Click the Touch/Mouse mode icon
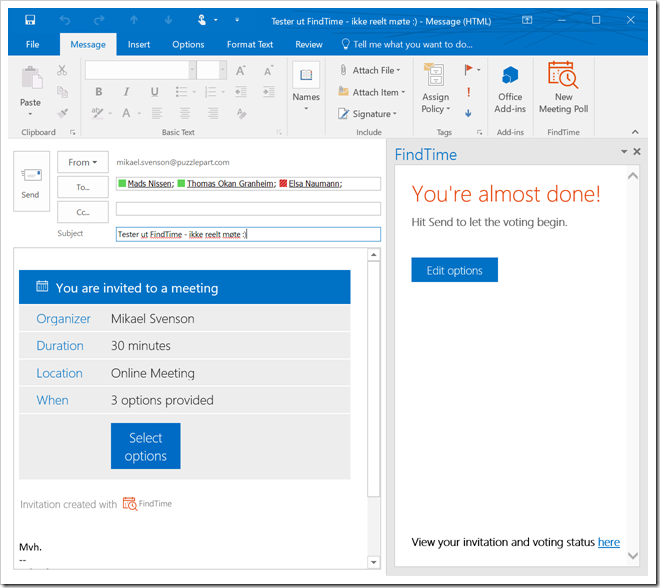Screen dimensions: 660x588 [202, 20]
